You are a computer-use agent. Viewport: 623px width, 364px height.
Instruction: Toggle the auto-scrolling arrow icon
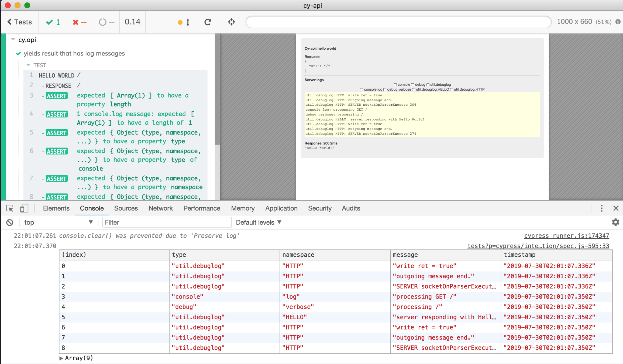(x=188, y=22)
